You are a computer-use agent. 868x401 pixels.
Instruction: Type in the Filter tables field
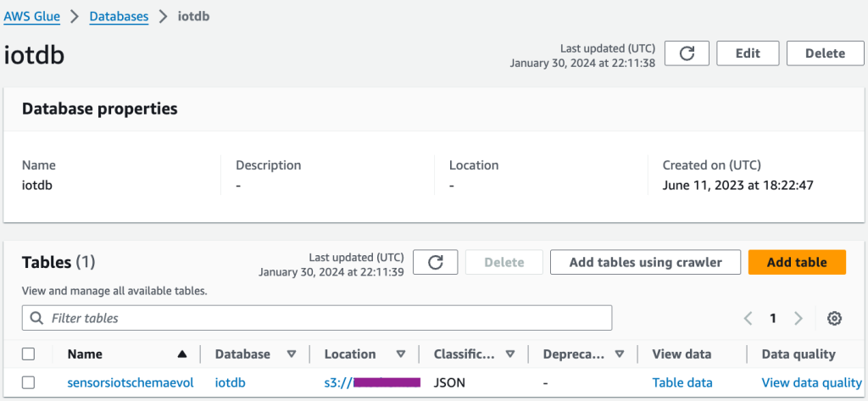pyautogui.click(x=326, y=319)
